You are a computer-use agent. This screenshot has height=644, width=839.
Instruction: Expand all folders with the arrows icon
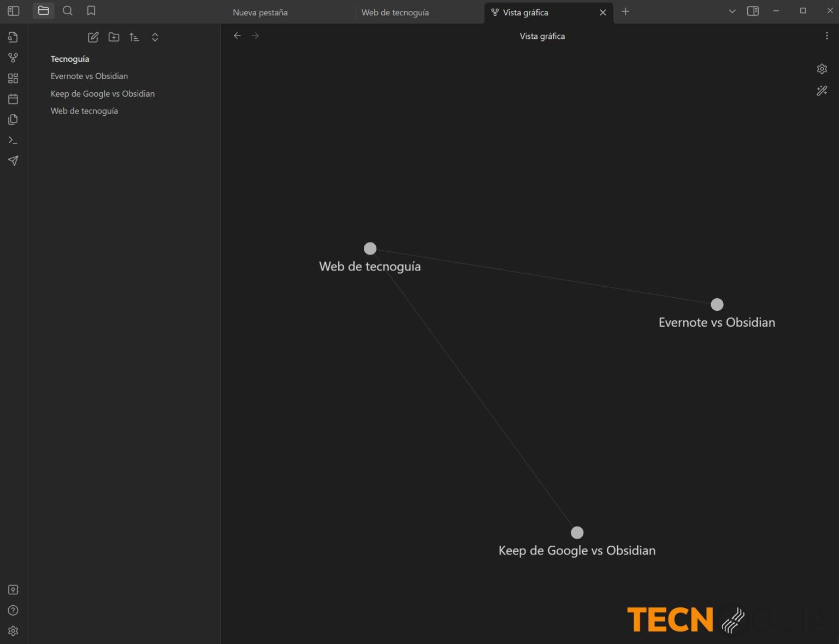pos(155,37)
